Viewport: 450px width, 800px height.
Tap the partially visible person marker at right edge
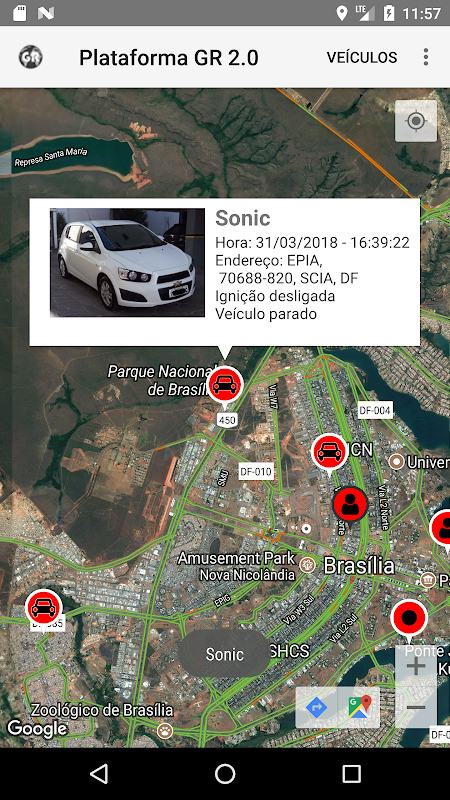point(440,530)
